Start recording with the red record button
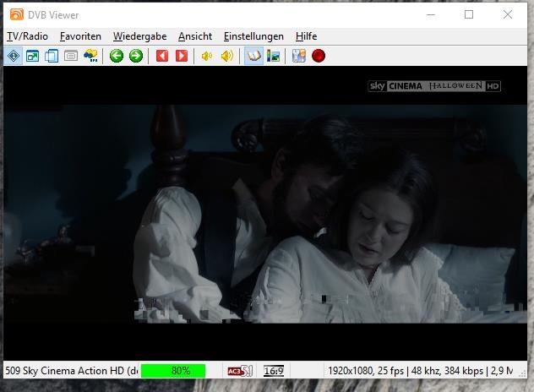This screenshot has width=534, height=392. click(x=319, y=57)
